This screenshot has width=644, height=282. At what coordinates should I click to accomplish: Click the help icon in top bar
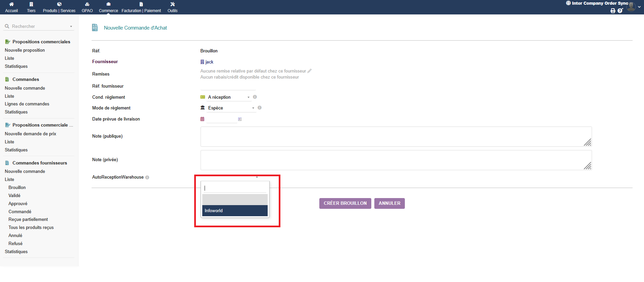620,11
